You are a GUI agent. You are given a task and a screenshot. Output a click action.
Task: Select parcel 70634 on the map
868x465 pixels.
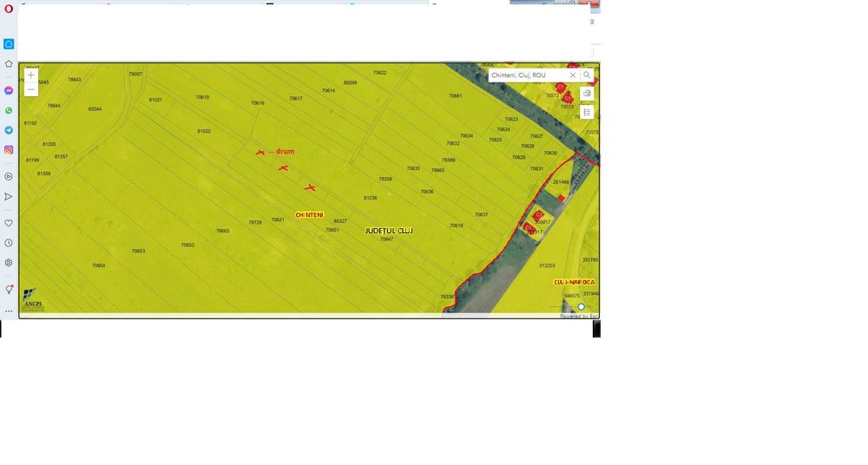point(466,135)
